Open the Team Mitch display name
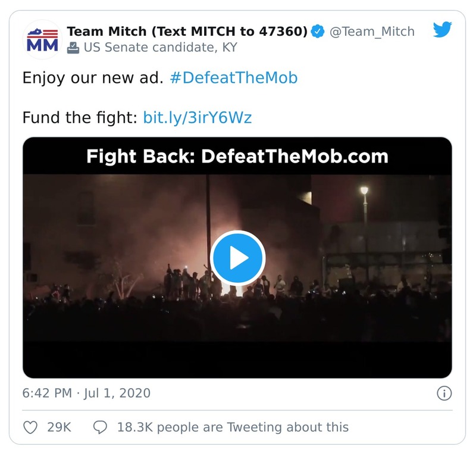476x456 pixels. coord(187,32)
